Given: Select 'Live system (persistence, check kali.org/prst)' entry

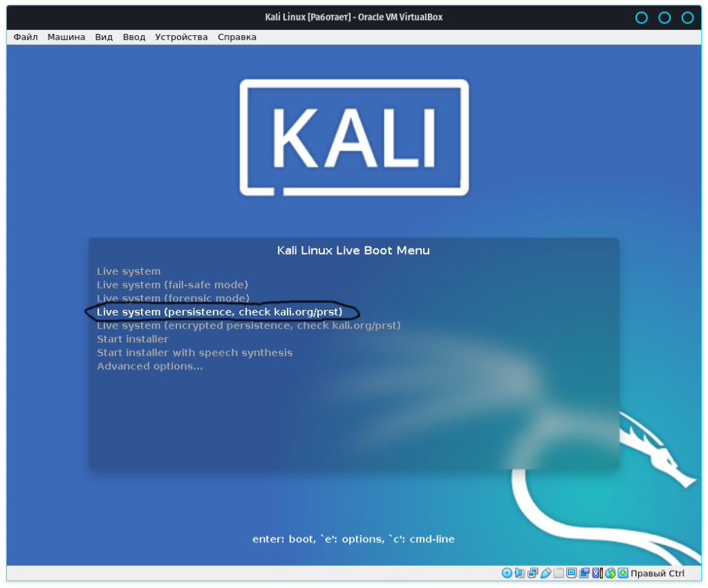Looking at the screenshot, I should click(x=219, y=311).
